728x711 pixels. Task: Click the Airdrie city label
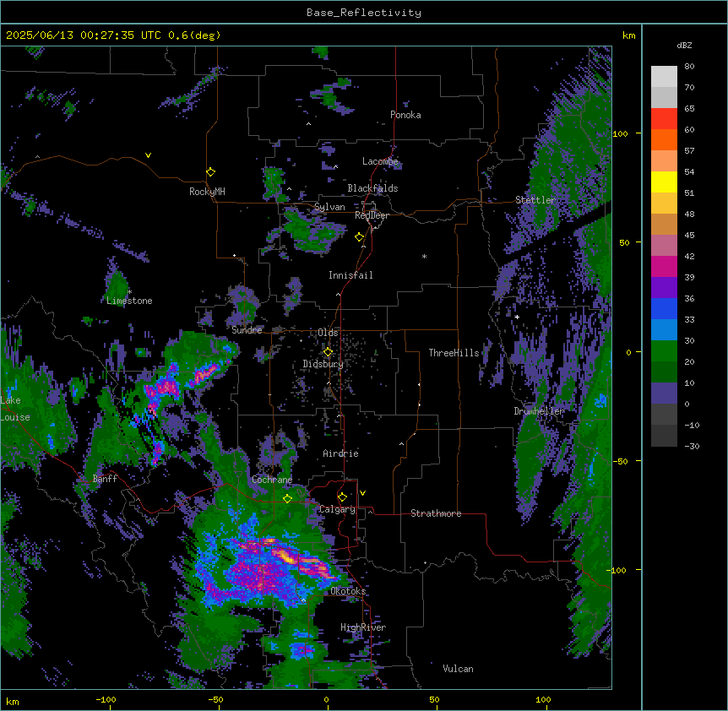341,453
